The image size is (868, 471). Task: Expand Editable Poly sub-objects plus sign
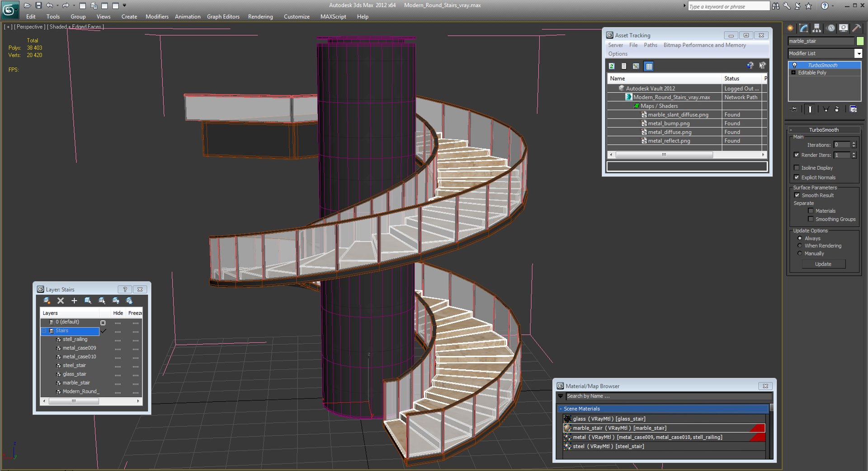tap(793, 72)
